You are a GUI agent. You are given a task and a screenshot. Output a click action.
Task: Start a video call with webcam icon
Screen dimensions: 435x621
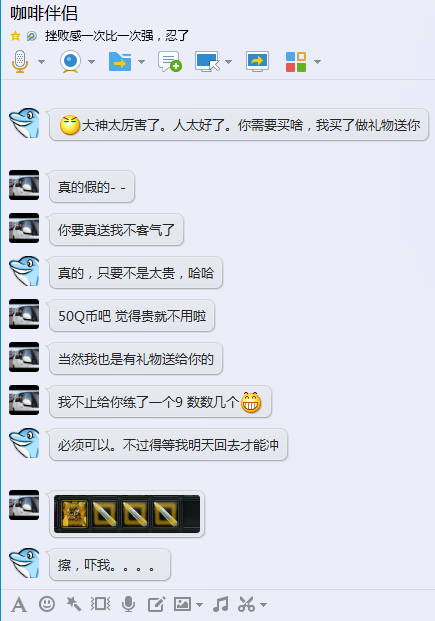(x=71, y=62)
